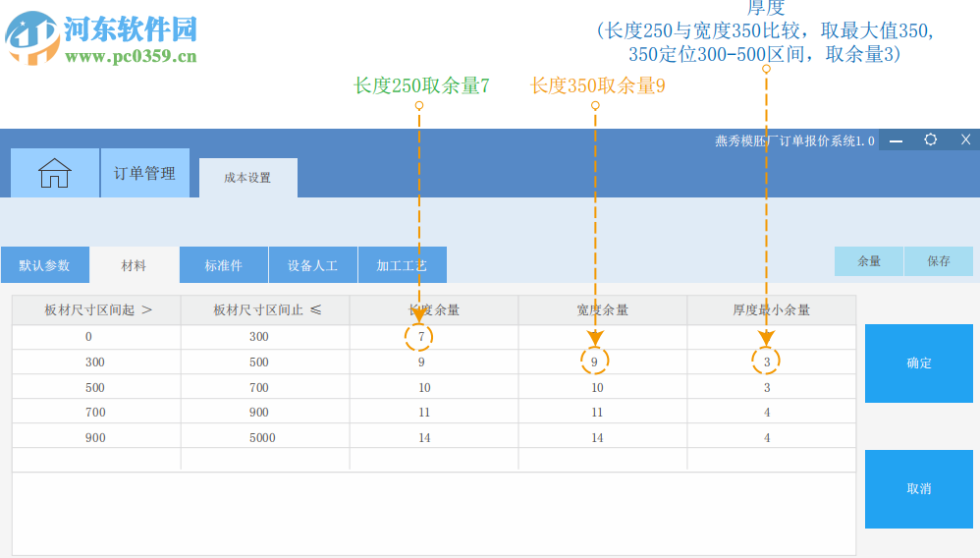Select thickness allowance 4 in 700-900 row

tap(771, 412)
